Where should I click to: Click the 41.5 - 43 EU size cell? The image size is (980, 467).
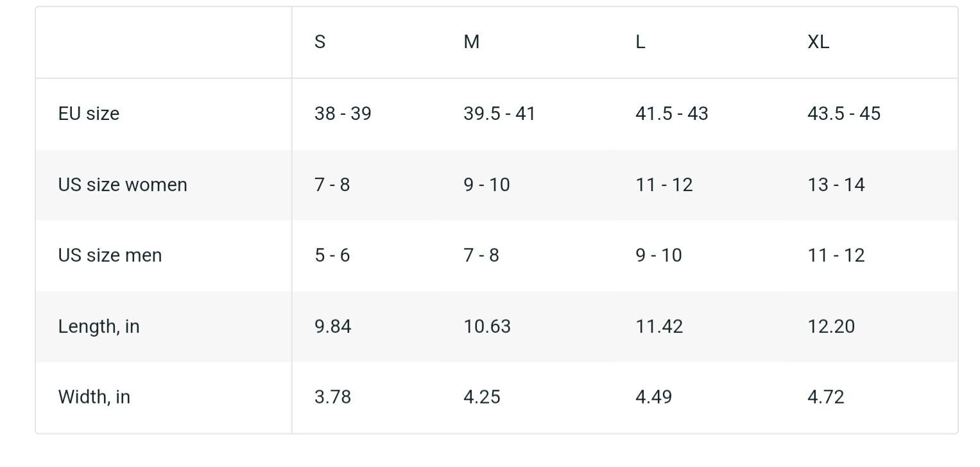(x=671, y=114)
